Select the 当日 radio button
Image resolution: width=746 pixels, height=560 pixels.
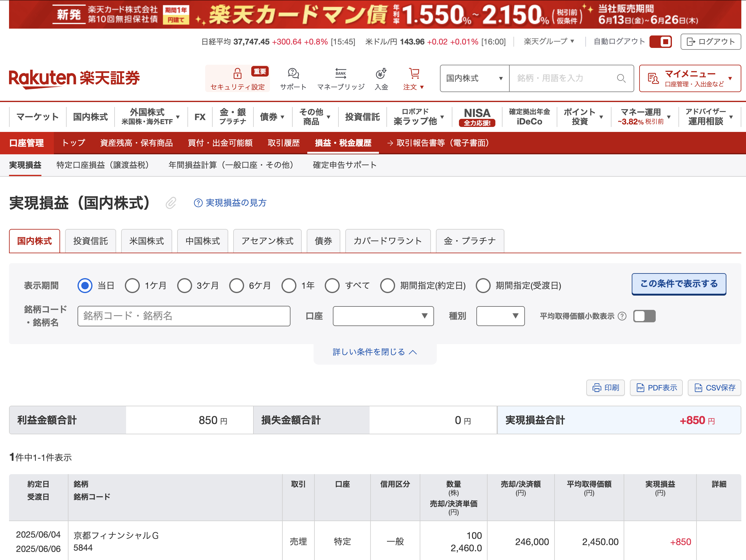(85, 286)
